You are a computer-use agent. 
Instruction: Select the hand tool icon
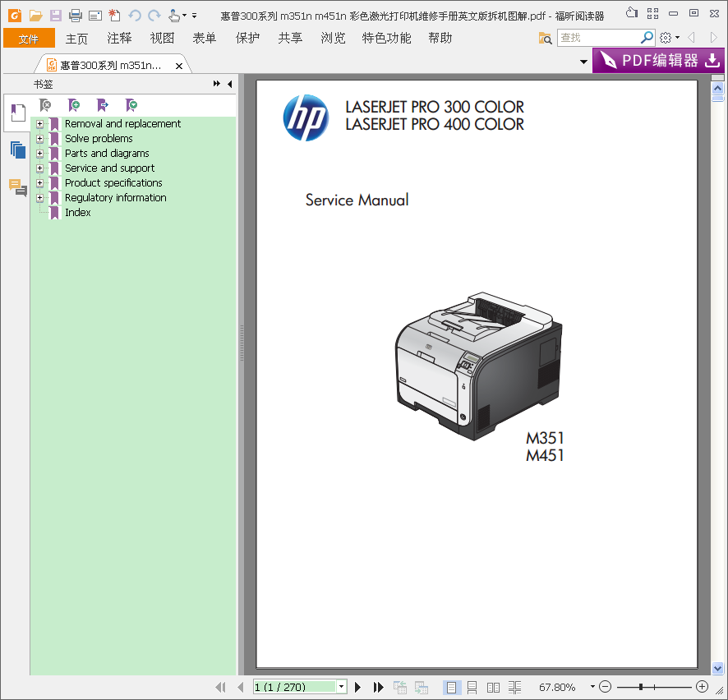[x=174, y=16]
